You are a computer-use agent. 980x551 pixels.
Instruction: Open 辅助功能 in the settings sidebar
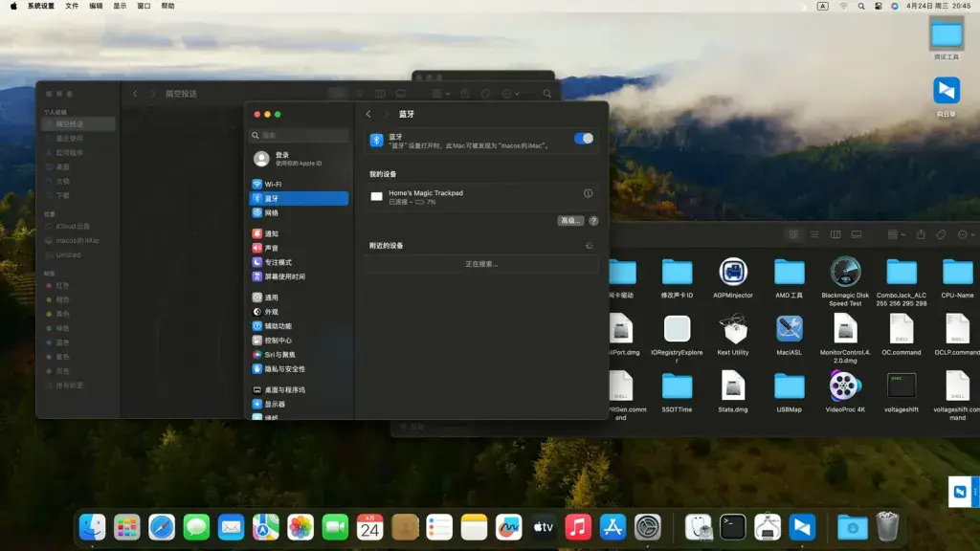pyautogui.click(x=300, y=326)
